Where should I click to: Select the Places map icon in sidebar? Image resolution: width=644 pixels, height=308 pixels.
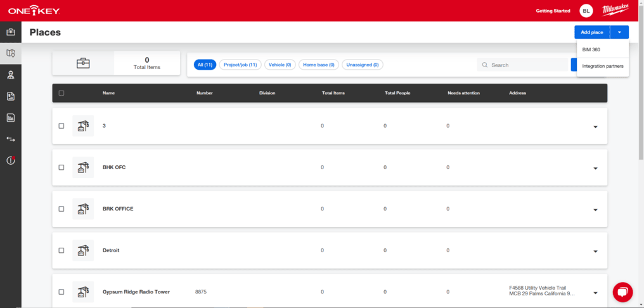pos(11,53)
